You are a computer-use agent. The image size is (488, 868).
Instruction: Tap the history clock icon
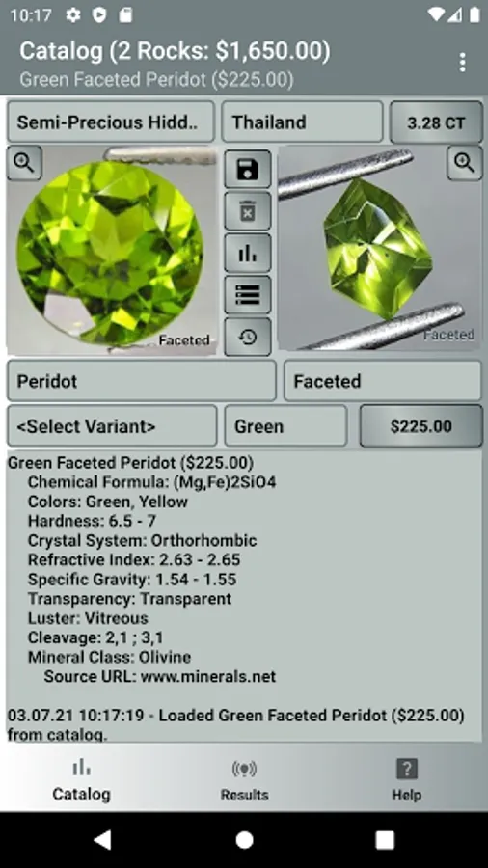coord(247,337)
